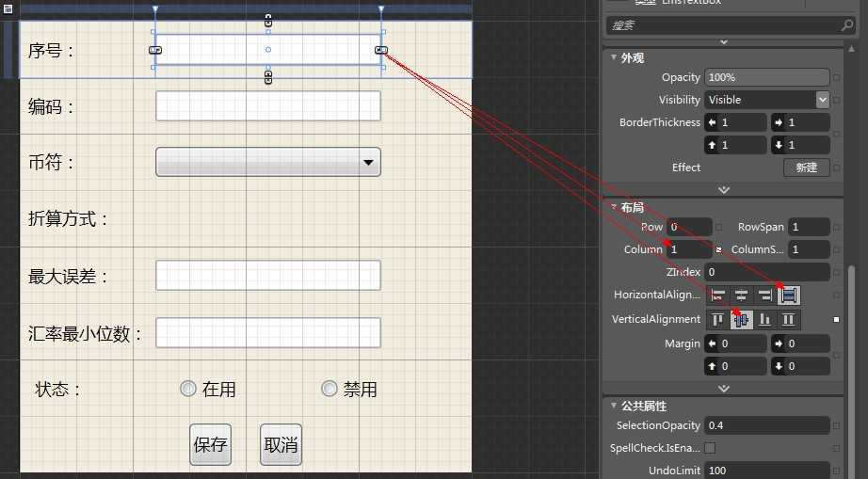Click the scroll-up arrow of properties panel

click(851, 49)
